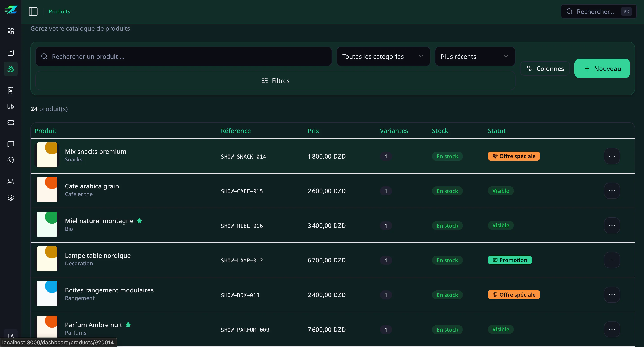Click variant count for Cafe arabica grain
Image resolution: width=644 pixels, height=347 pixels.
click(x=386, y=191)
